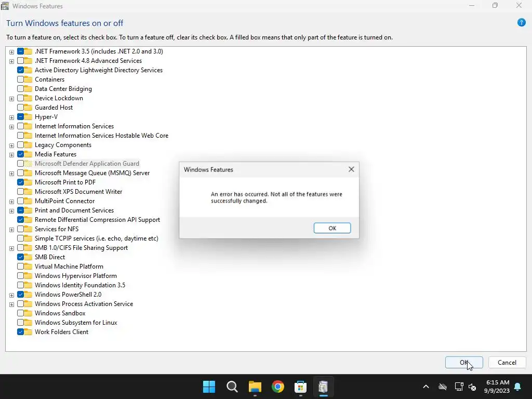Image resolution: width=532 pixels, height=399 pixels.
Task: Expand Legacy Components node
Action: pyautogui.click(x=11, y=145)
